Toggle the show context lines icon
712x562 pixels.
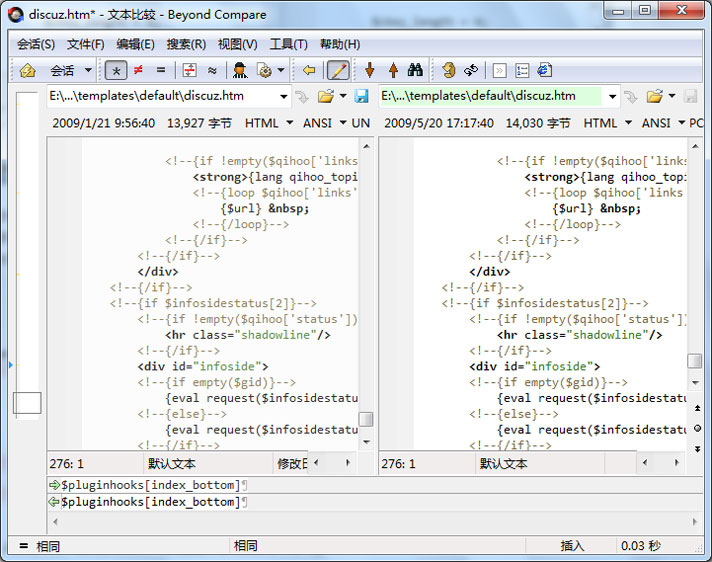[189, 70]
